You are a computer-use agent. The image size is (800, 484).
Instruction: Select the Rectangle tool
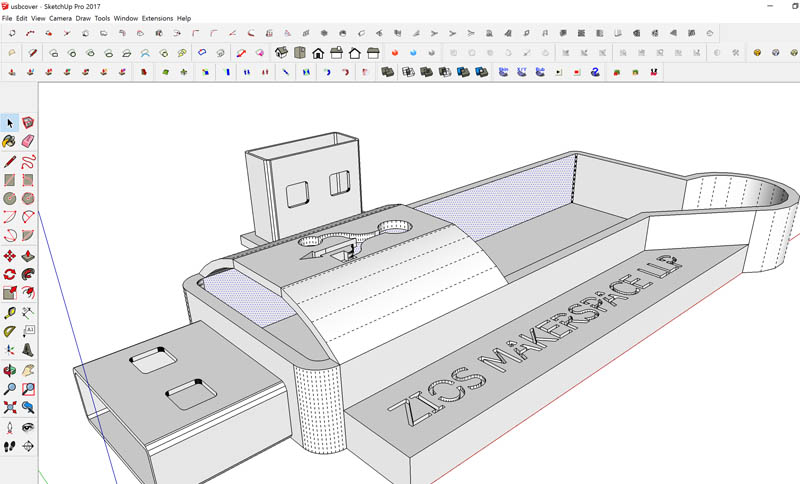(x=10, y=180)
